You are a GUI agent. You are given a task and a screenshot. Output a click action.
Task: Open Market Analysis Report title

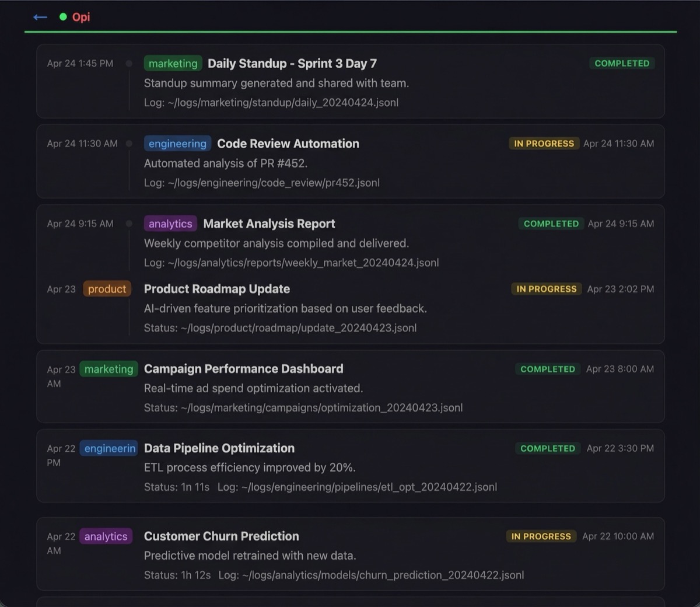(269, 224)
